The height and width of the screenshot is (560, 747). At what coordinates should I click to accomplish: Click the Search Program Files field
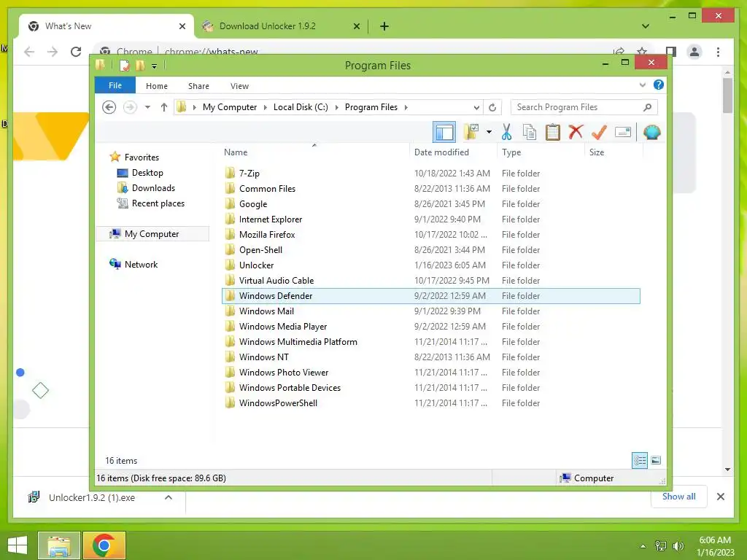click(584, 107)
